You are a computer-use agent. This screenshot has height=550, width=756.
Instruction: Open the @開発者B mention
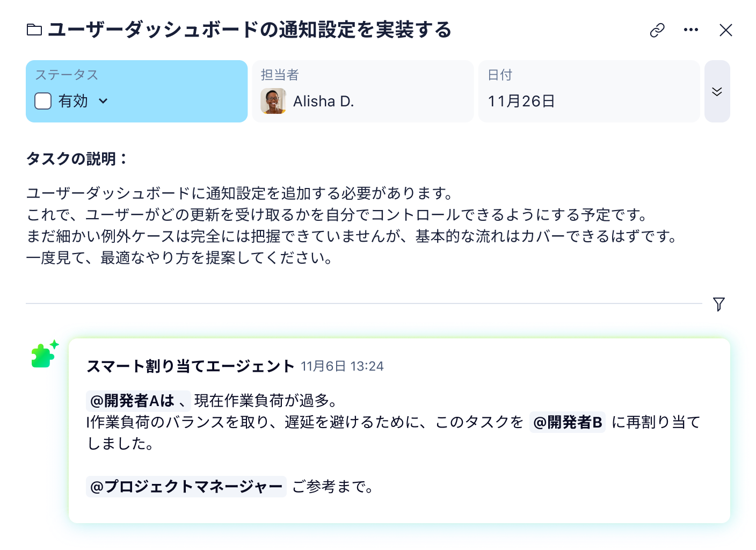pyautogui.click(x=567, y=423)
